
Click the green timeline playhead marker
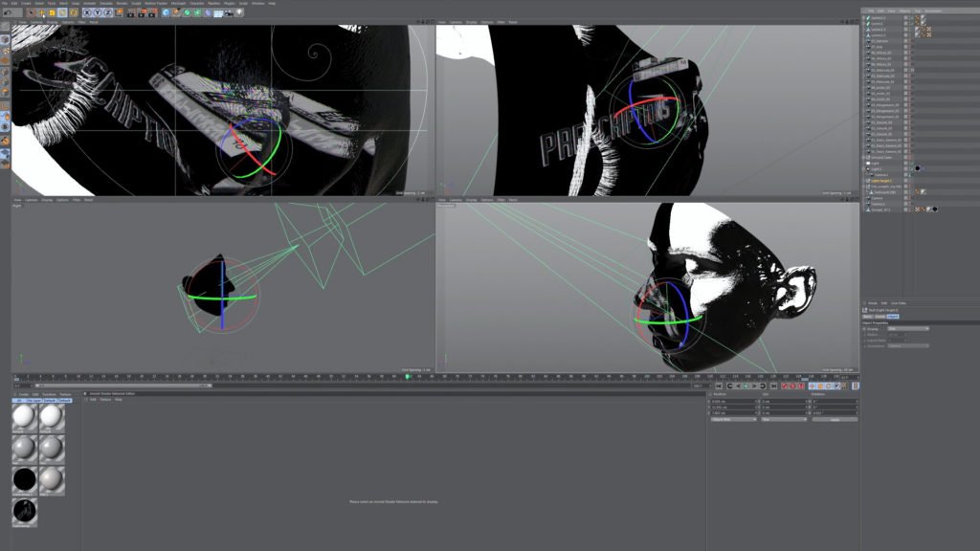(408, 377)
